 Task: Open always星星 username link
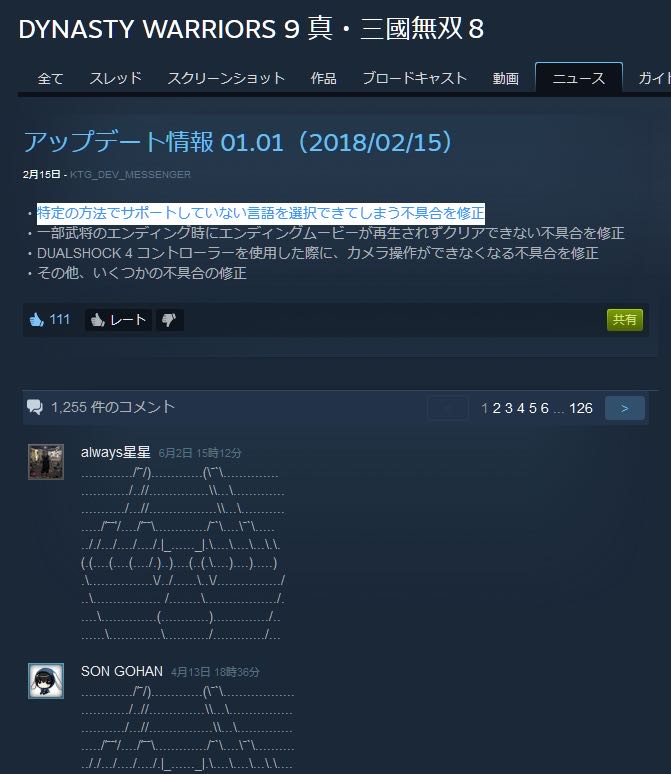pos(116,452)
